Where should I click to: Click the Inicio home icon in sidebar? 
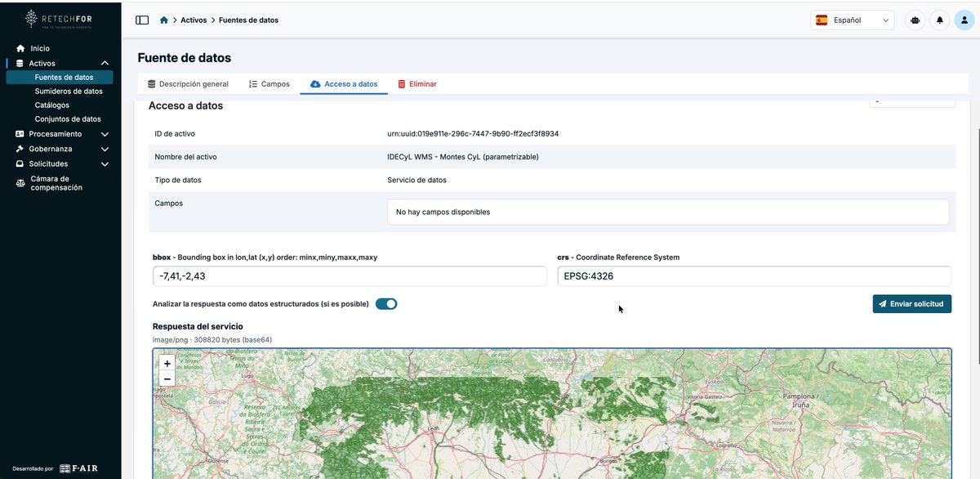[20, 48]
